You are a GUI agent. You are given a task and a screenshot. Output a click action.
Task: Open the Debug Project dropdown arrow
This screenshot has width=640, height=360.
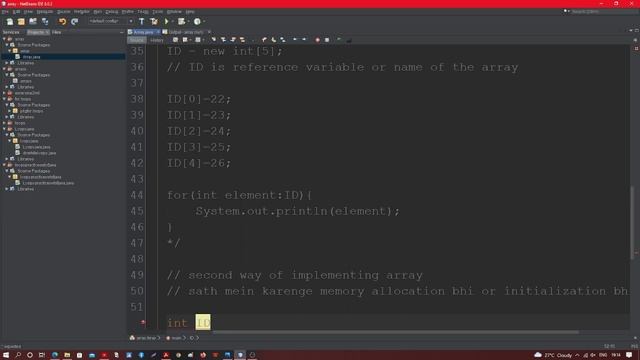tap(188, 21)
